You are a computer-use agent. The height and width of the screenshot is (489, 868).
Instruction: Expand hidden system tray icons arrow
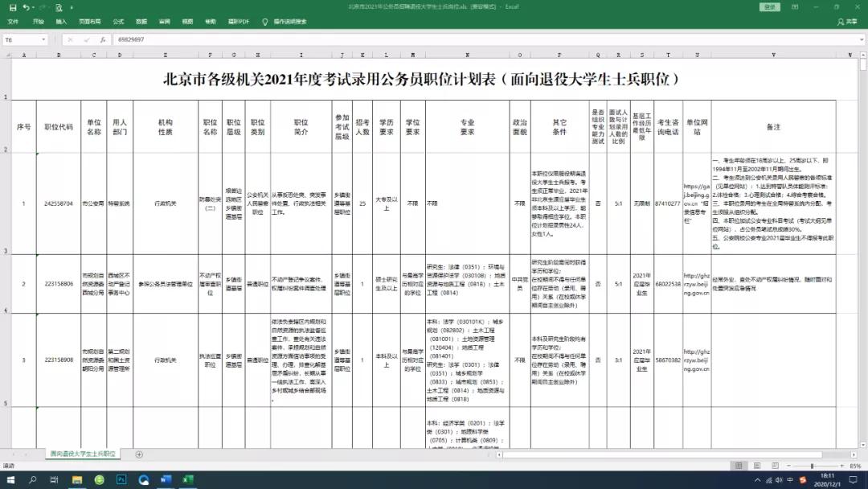coord(757,481)
